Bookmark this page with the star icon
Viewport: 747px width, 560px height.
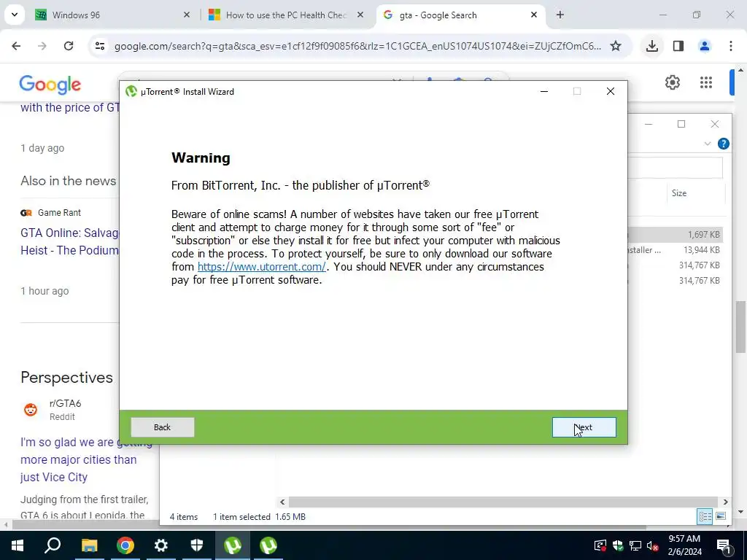[x=616, y=46]
